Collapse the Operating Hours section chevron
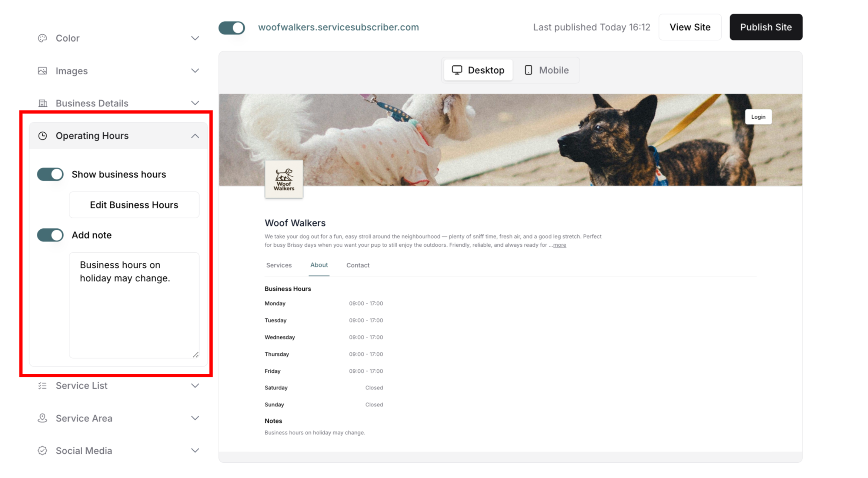This screenshot has width=868, height=478. [x=195, y=136]
